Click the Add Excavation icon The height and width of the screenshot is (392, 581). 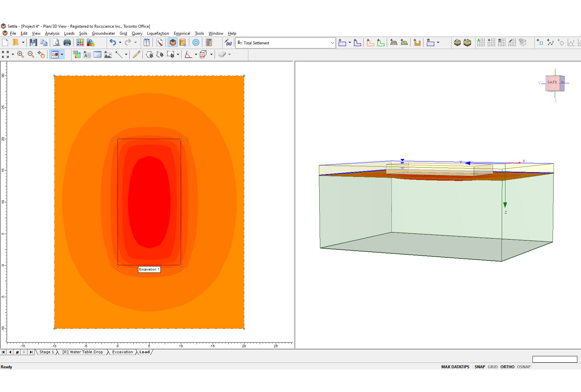point(417,42)
